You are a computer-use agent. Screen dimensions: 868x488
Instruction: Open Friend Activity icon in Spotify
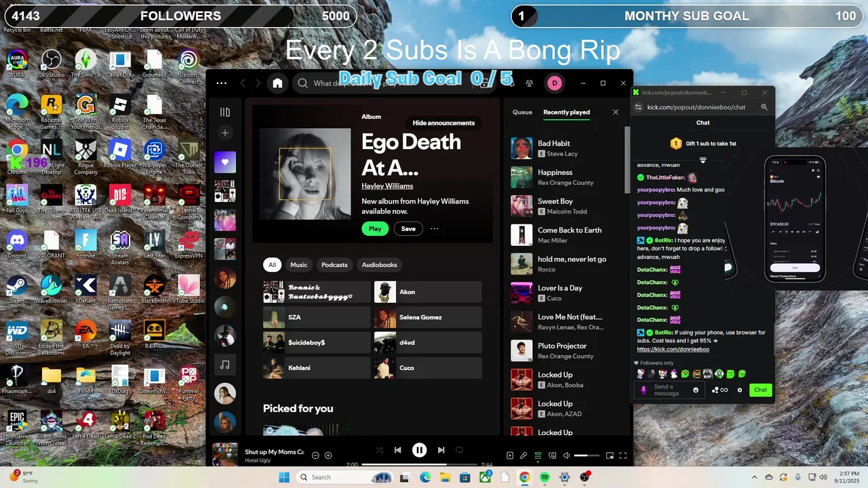[x=529, y=83]
